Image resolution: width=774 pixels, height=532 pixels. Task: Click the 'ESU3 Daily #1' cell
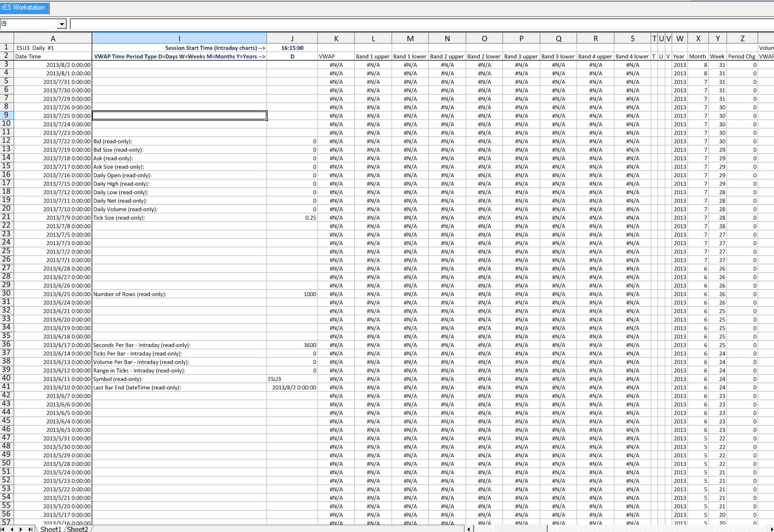[x=53, y=48]
